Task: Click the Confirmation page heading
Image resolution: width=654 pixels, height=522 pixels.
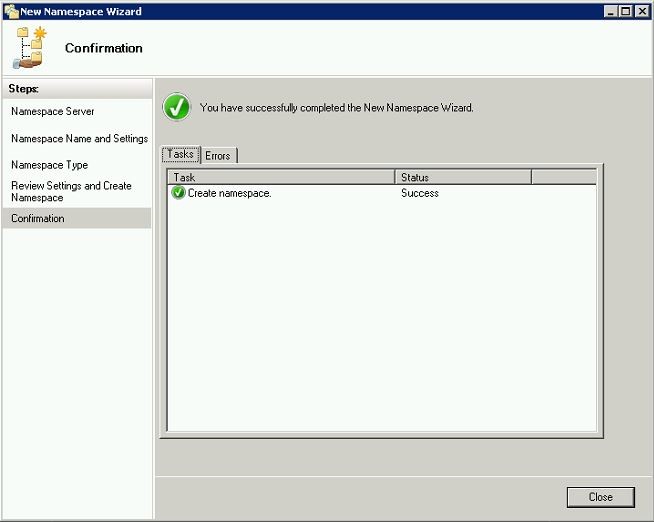Action: (104, 48)
